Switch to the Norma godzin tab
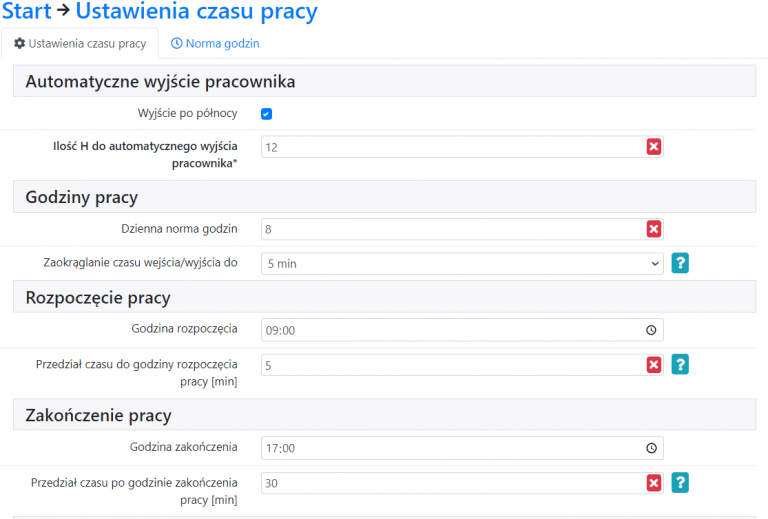The width and height of the screenshot is (768, 519). coord(215,44)
